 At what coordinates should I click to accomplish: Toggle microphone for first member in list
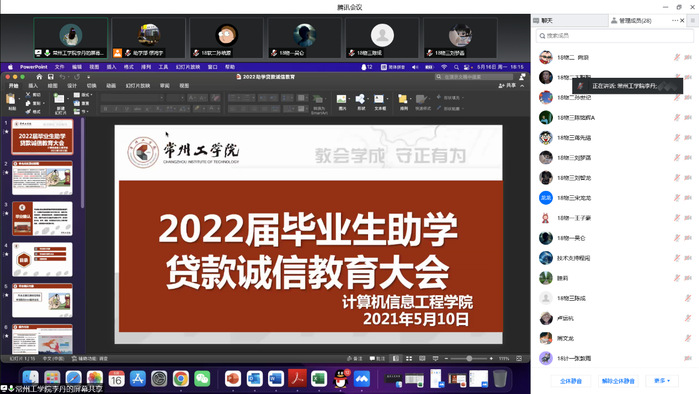tap(676, 57)
